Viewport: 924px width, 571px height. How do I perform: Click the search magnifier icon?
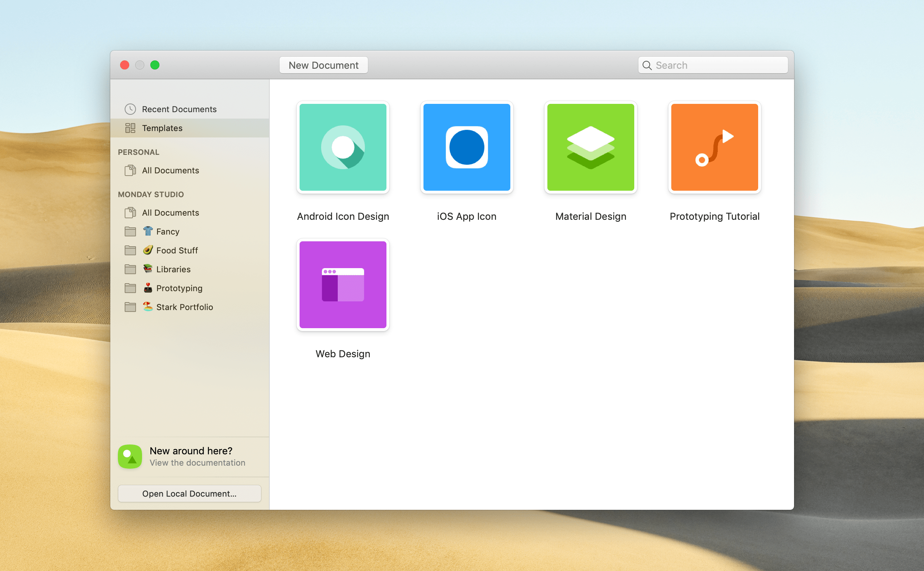[x=647, y=65]
